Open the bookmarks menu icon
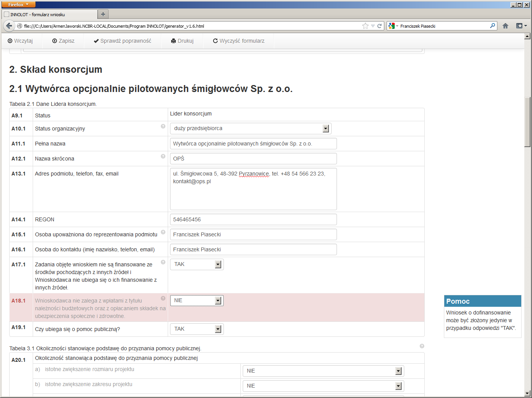 [x=521, y=26]
